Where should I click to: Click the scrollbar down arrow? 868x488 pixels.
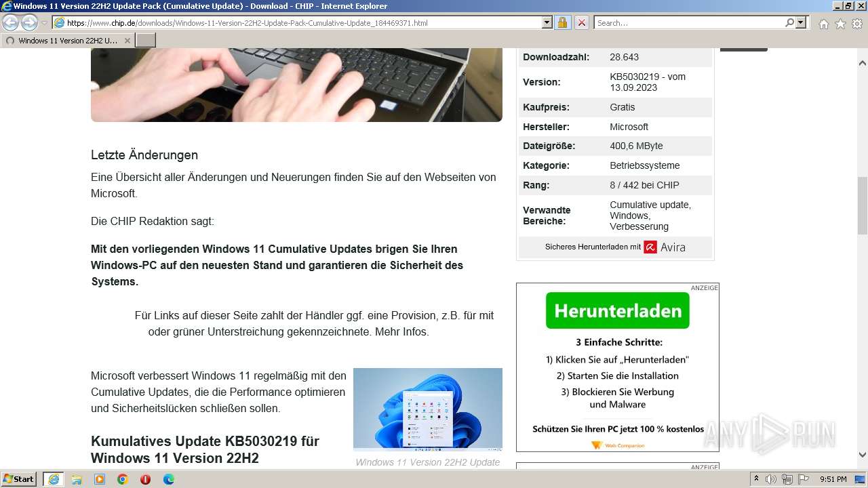(863, 455)
